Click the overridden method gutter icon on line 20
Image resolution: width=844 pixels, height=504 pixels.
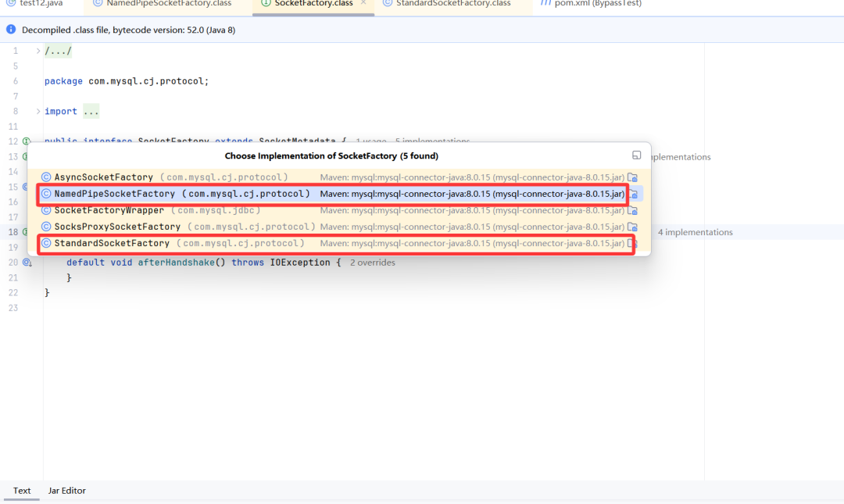27,263
